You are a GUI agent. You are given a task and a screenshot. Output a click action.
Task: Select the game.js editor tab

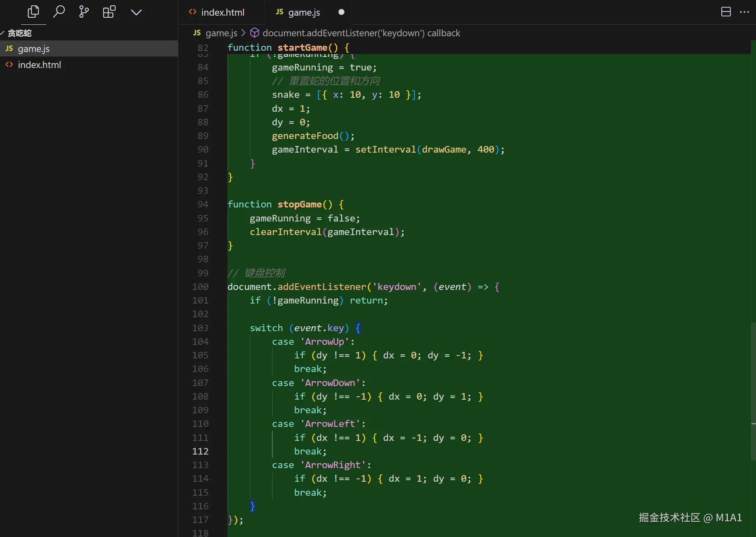(x=304, y=12)
